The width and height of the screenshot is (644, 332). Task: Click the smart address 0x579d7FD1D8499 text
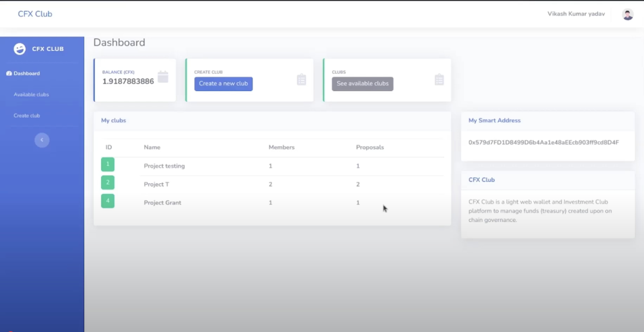coord(544,142)
